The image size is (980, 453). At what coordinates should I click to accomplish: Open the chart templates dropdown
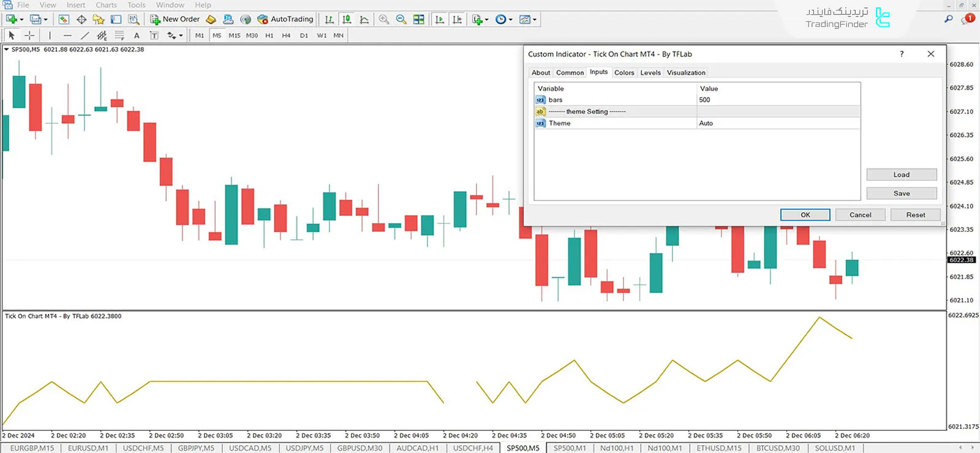tap(535, 20)
